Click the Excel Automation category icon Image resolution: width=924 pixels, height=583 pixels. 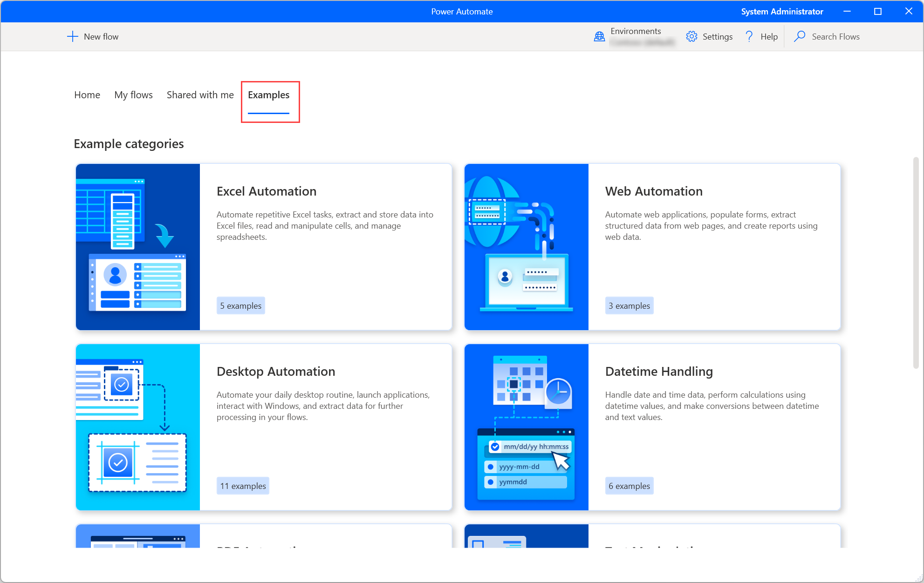tap(138, 246)
